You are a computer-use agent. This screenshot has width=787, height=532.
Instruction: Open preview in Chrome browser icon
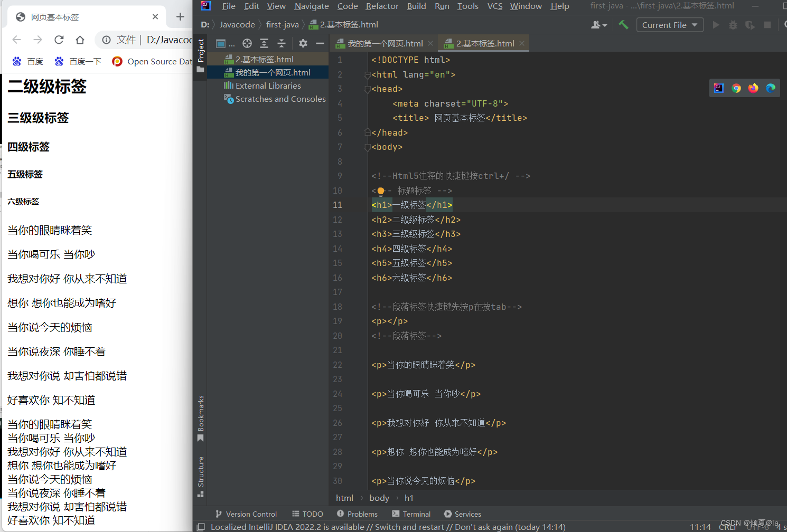click(x=736, y=88)
